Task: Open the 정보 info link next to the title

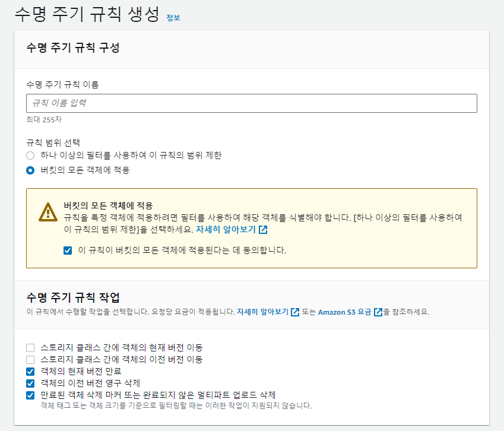Action: [x=173, y=18]
